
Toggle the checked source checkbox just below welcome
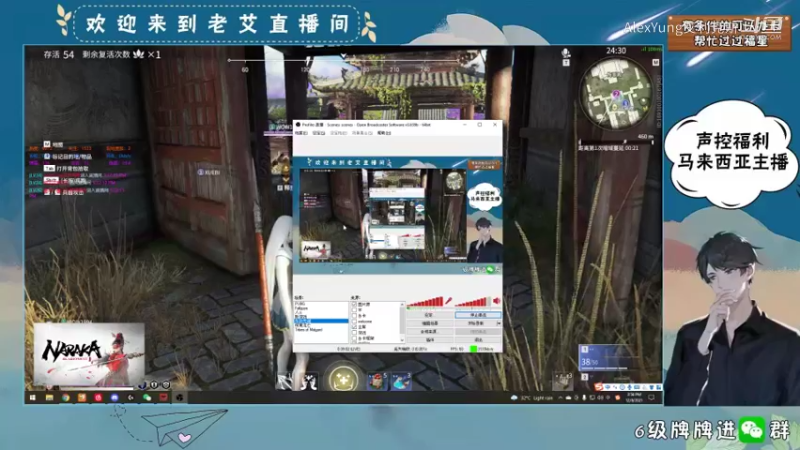tap(354, 327)
